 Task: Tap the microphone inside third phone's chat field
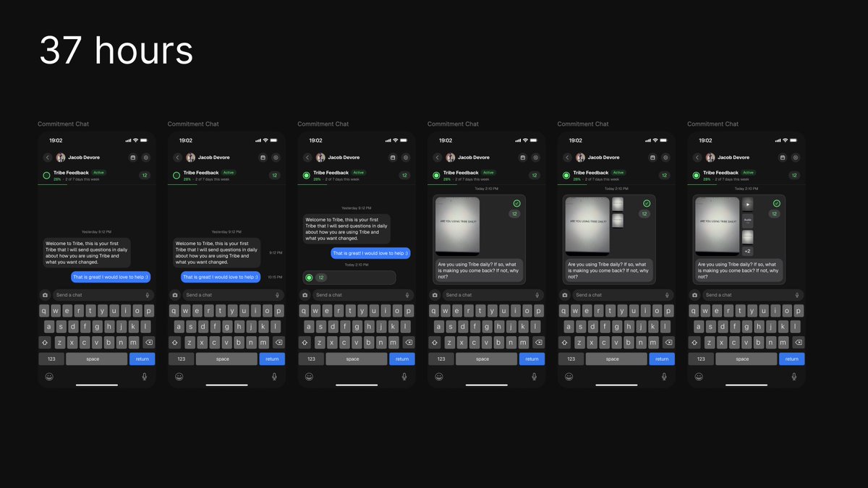pos(407,295)
